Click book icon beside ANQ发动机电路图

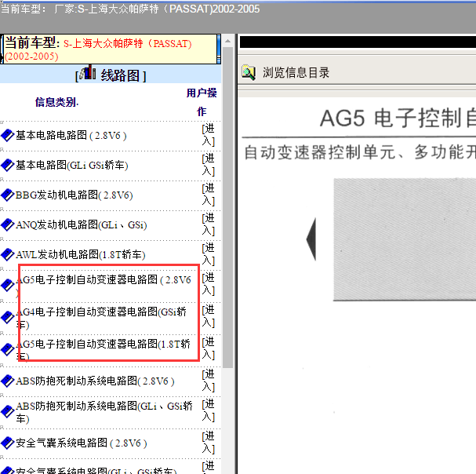(7, 225)
